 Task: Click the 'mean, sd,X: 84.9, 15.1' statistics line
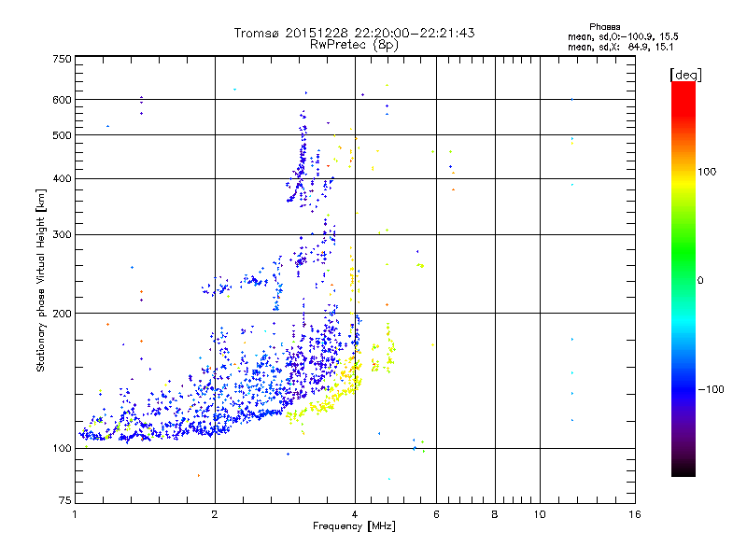point(620,48)
